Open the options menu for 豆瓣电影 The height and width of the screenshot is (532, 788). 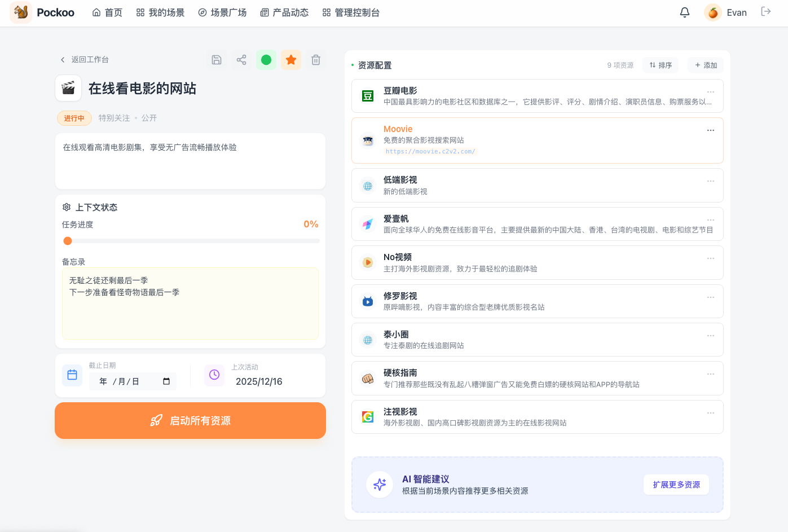(x=710, y=91)
